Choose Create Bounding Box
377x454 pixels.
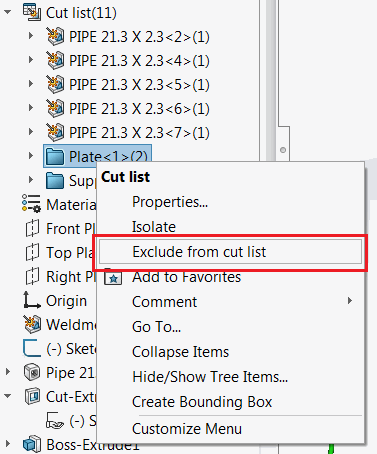[202, 402]
